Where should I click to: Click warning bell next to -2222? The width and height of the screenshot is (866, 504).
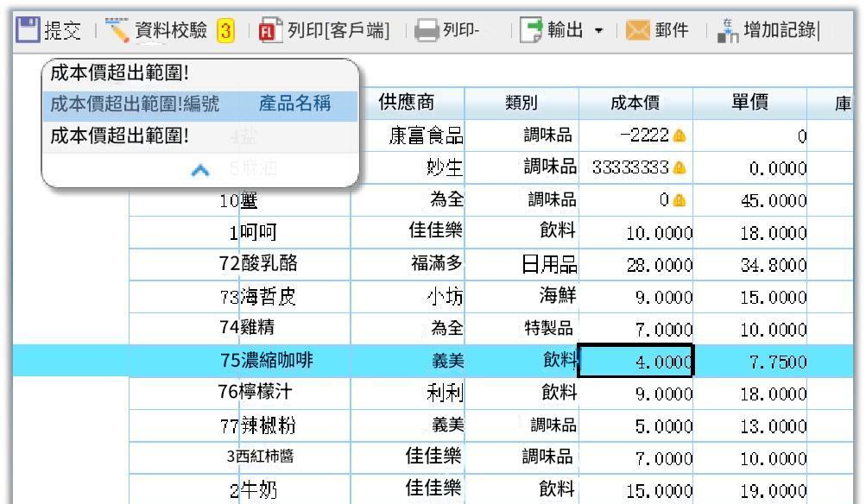tap(680, 135)
